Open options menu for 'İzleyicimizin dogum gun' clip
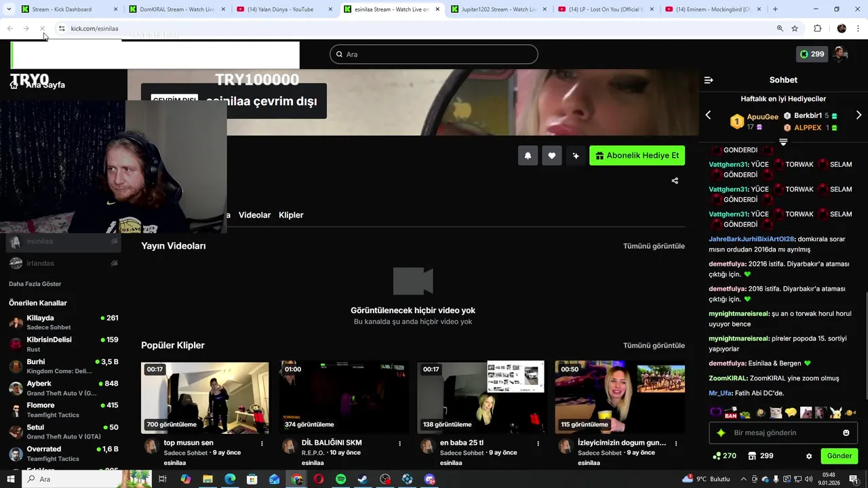The width and height of the screenshot is (868, 488). (x=675, y=443)
